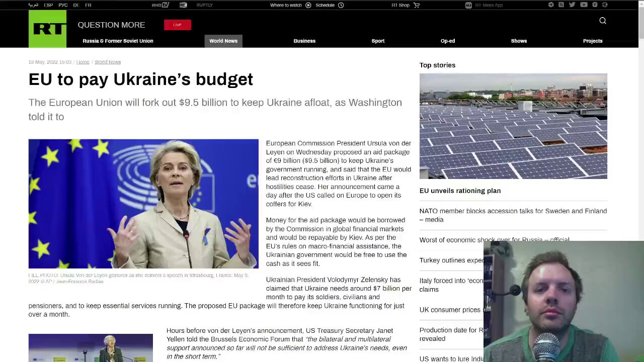Viewport: 644px width, 362px height.
Task: Switch to ESP language edition
Action: (x=48, y=5)
